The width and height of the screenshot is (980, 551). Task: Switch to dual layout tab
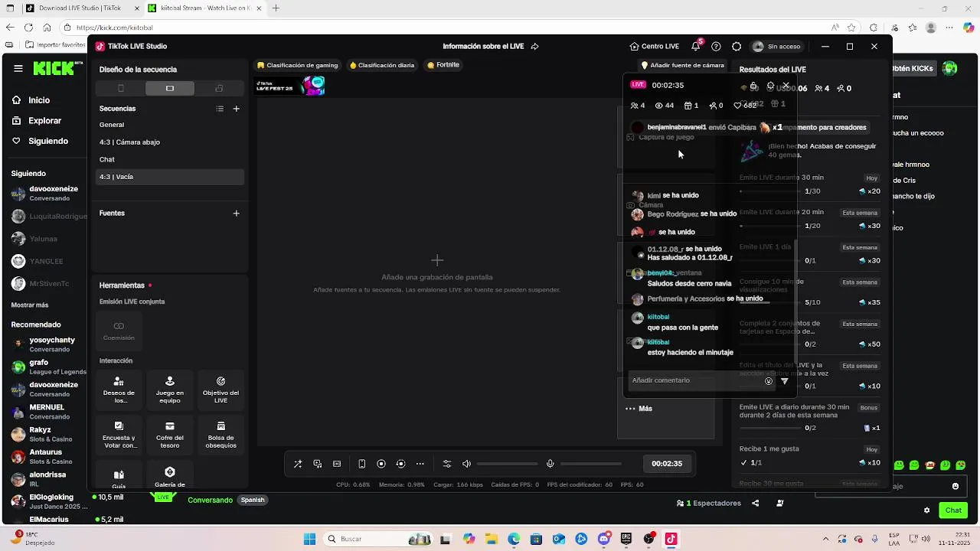coord(219,88)
